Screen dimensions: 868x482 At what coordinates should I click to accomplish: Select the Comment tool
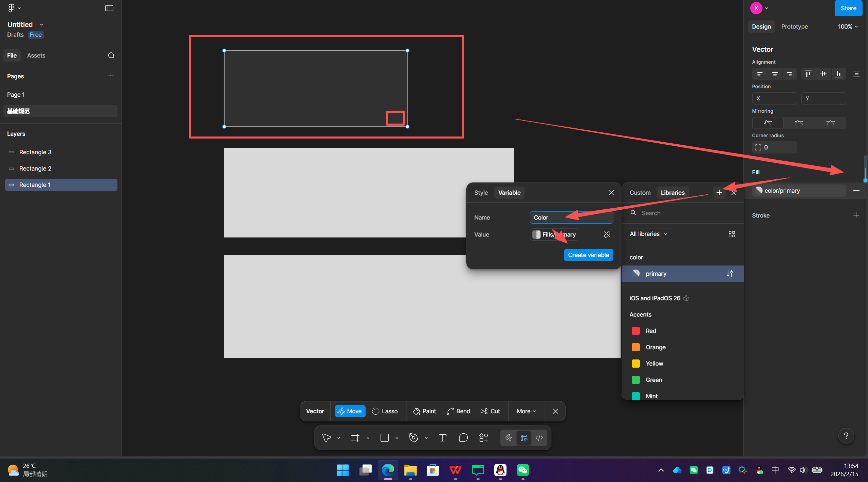point(463,438)
